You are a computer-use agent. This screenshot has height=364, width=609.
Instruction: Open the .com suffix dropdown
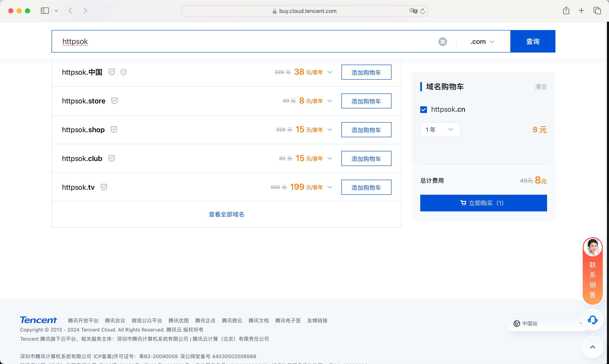[482, 41]
